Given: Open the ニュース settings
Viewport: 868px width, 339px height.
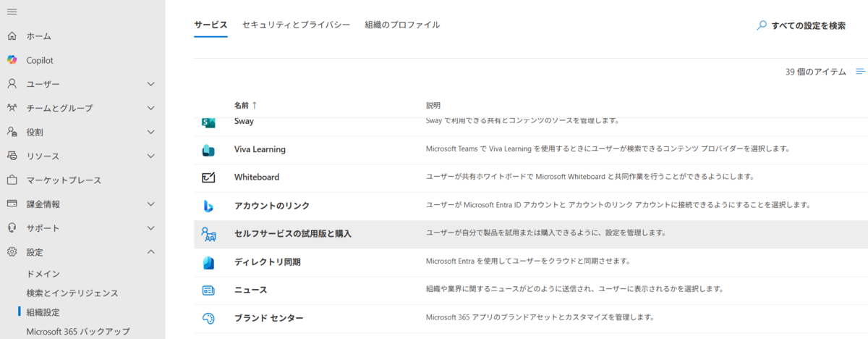Looking at the screenshot, I should 251,290.
